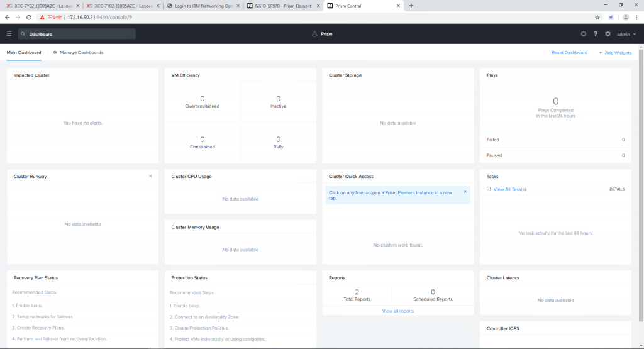Select the Prism Central browser tab

tap(363, 6)
